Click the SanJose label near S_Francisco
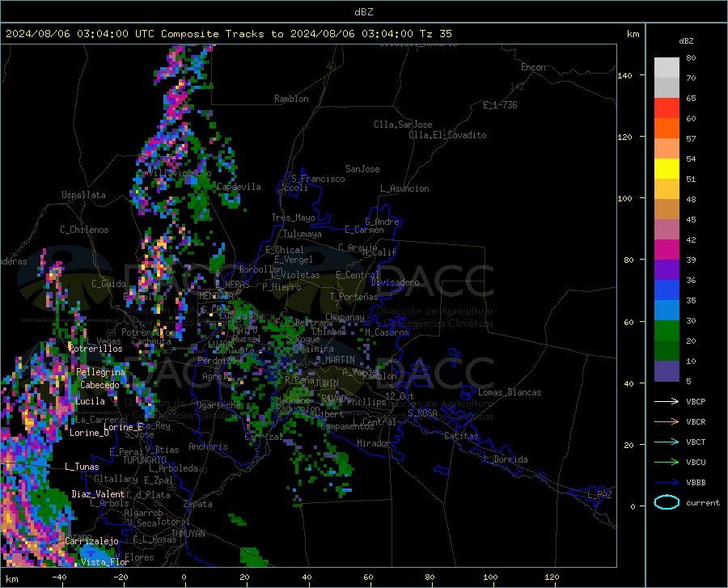This screenshot has width=728, height=588. [362, 169]
